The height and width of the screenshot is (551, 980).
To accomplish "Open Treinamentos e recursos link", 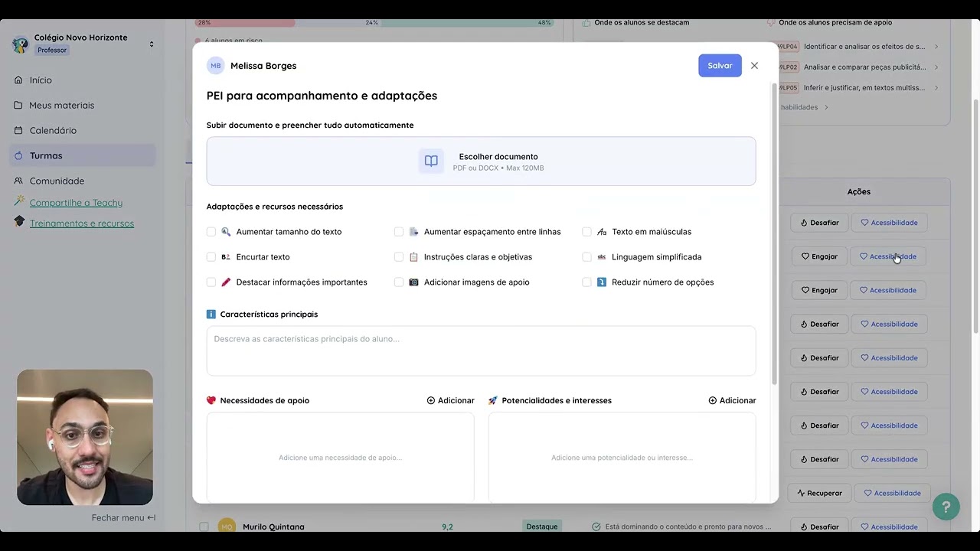I will 82,223.
